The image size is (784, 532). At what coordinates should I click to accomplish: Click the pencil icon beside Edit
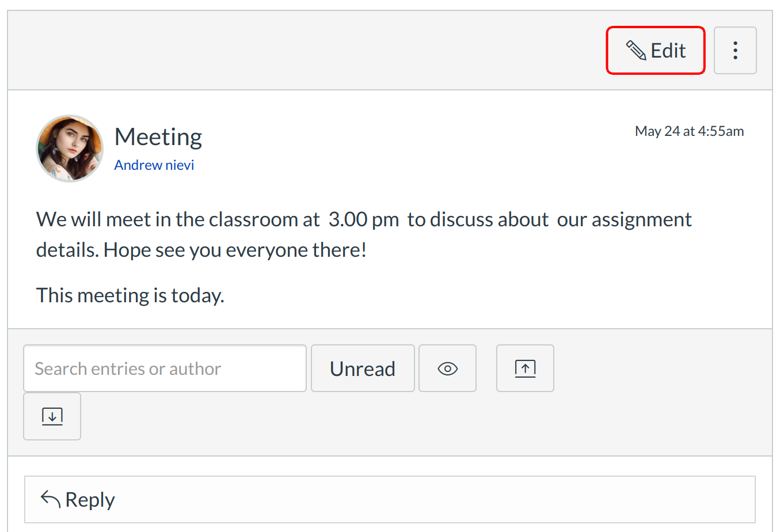[636, 51]
